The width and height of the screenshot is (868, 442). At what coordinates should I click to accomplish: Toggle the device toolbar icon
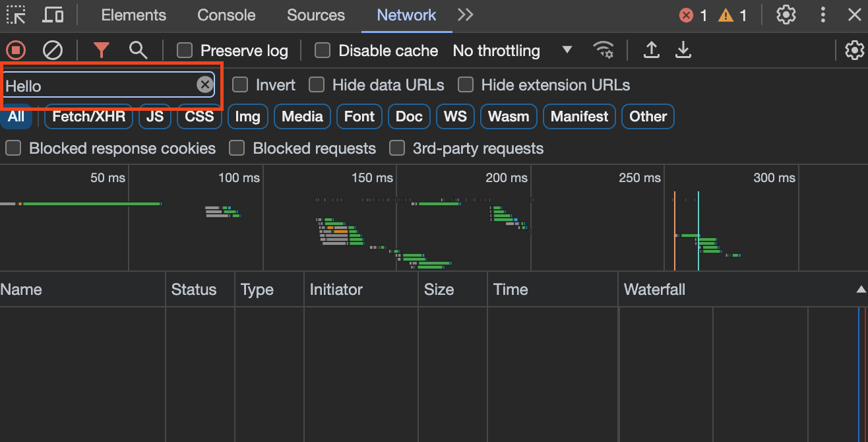coord(53,15)
